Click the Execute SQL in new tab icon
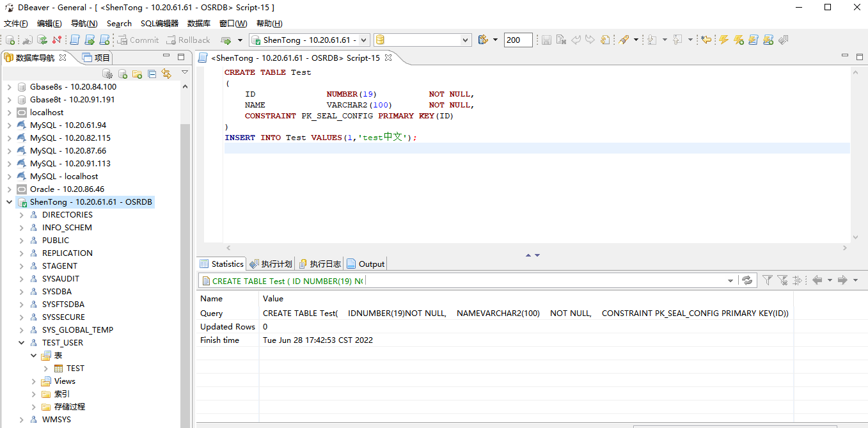 coord(738,40)
